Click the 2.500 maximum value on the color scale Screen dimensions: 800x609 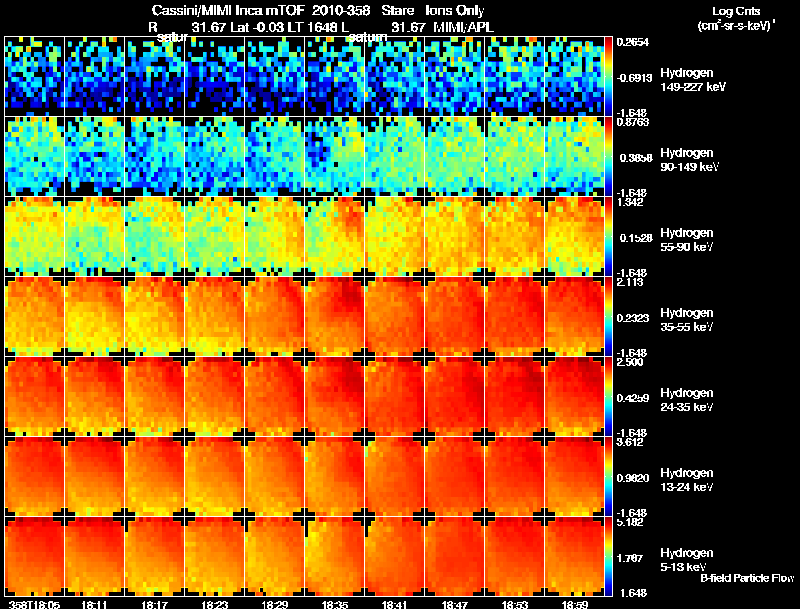(630, 362)
